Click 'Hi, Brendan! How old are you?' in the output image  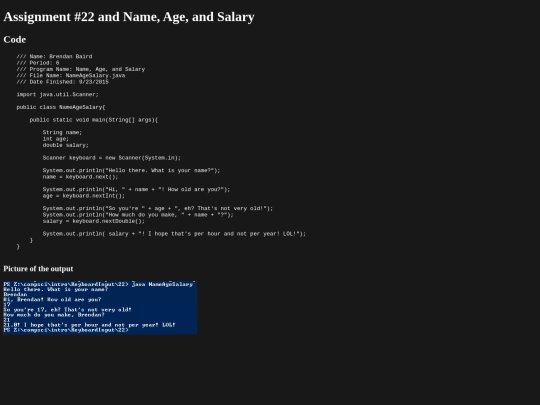52,300
